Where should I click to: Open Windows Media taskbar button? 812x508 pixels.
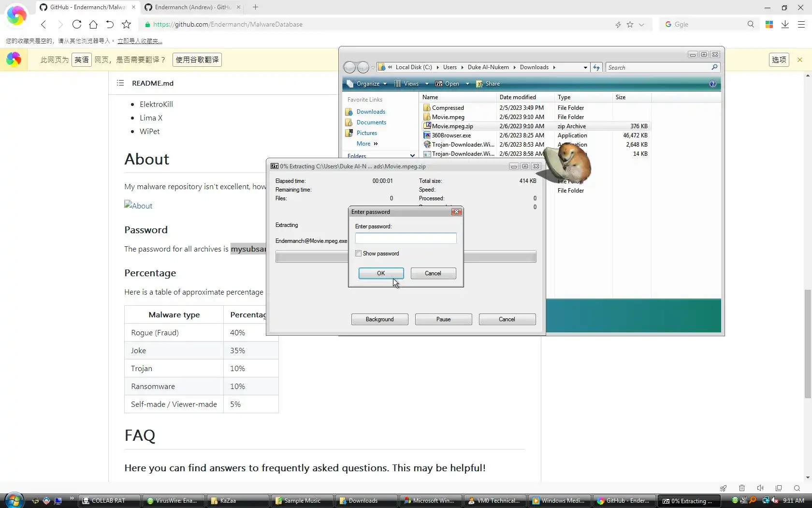[x=559, y=501]
